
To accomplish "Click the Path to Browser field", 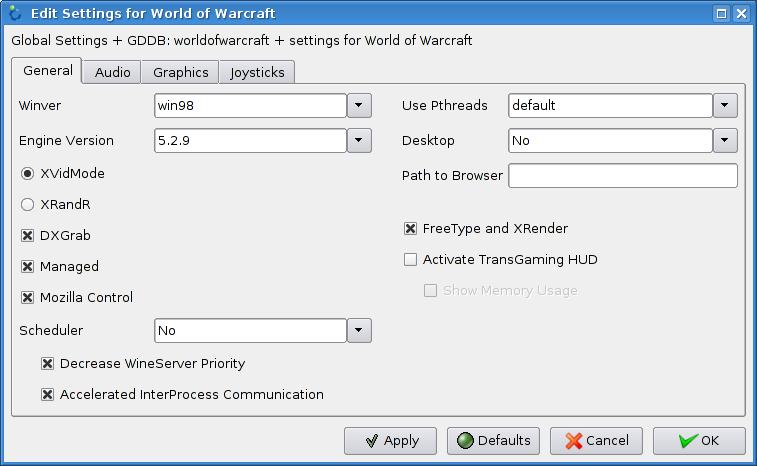I will (x=622, y=176).
